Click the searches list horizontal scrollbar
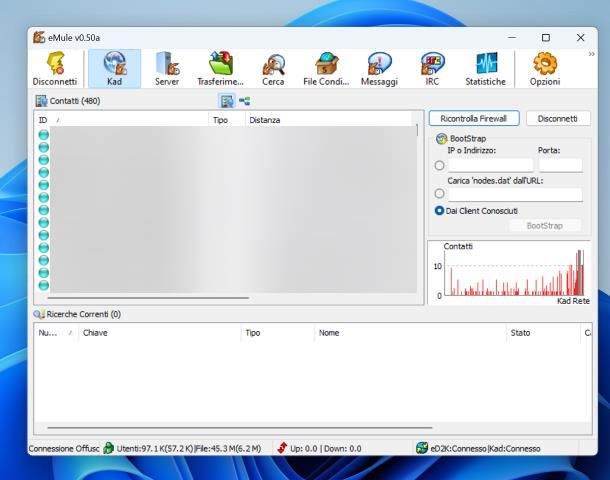Image resolution: width=610 pixels, height=480 pixels. coord(240,427)
